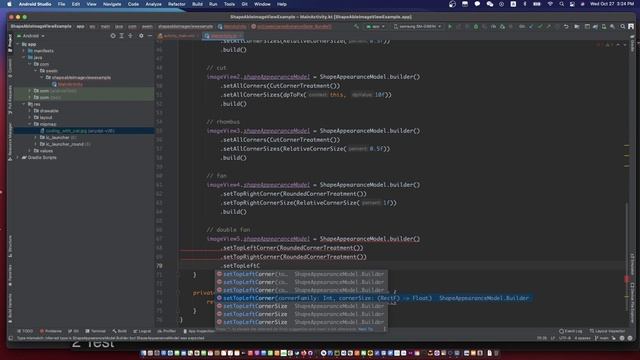Click Git commit checkmark icon in toolbar

540,27
